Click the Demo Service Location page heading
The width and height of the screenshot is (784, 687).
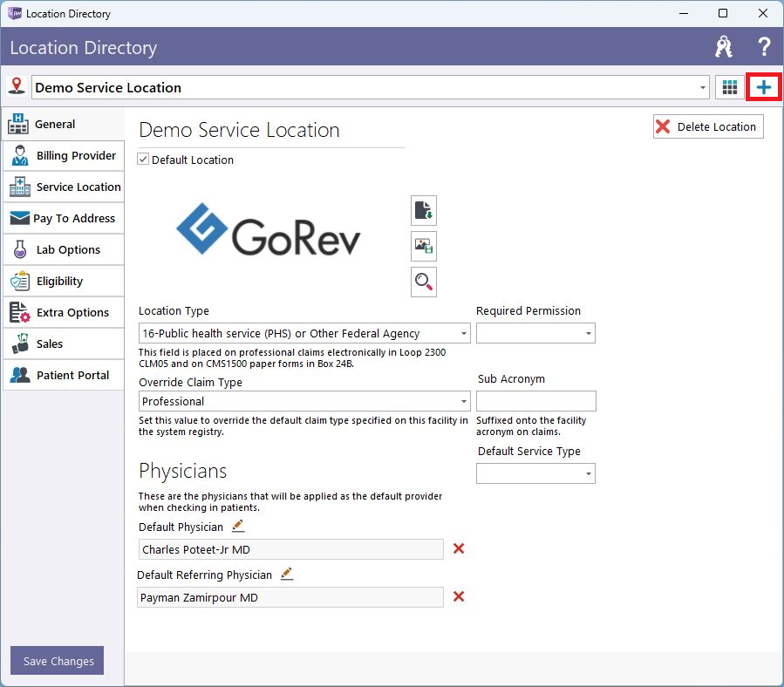[x=239, y=130]
